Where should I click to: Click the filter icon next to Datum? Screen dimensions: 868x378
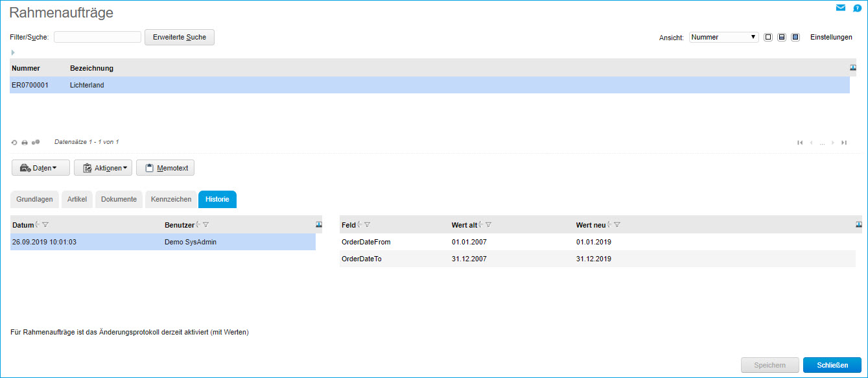click(45, 225)
